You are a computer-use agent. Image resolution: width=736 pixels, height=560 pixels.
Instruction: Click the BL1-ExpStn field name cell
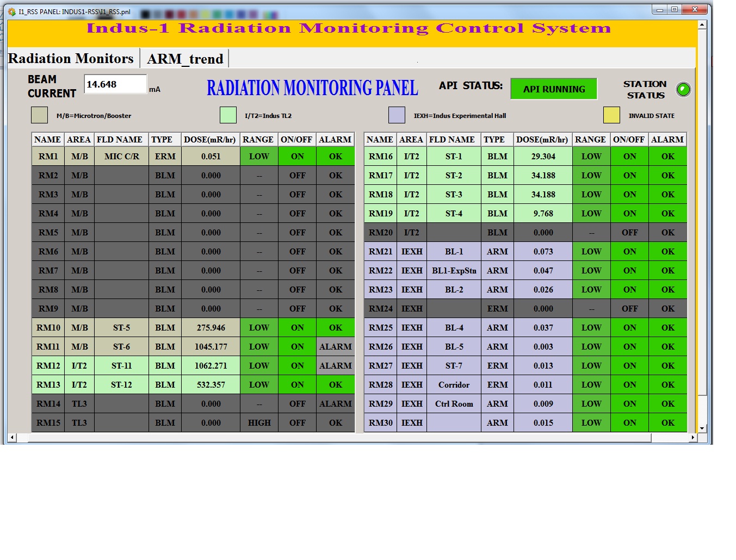click(x=454, y=270)
